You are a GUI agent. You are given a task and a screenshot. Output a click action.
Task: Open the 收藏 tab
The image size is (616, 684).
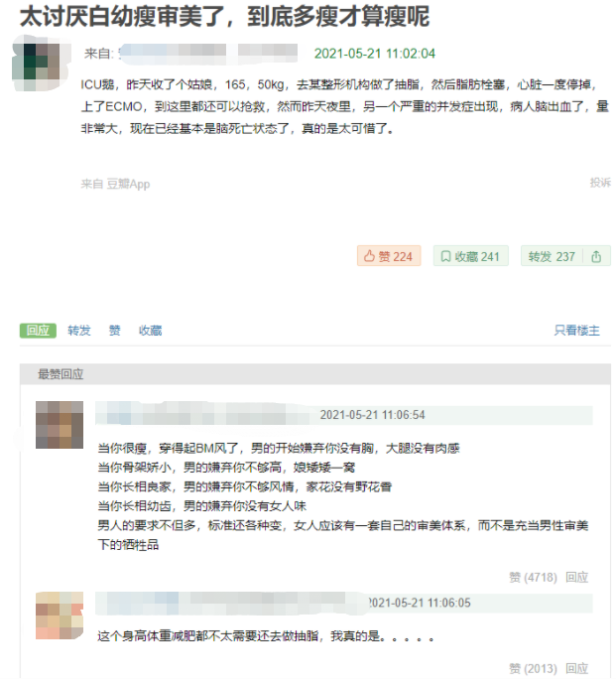click(x=151, y=331)
